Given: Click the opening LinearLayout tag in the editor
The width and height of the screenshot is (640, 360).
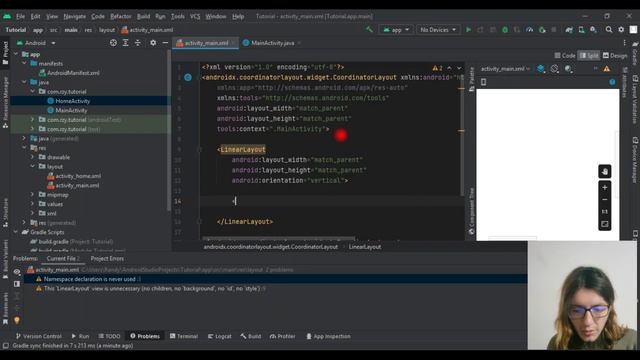Looking at the screenshot, I should tap(242, 149).
